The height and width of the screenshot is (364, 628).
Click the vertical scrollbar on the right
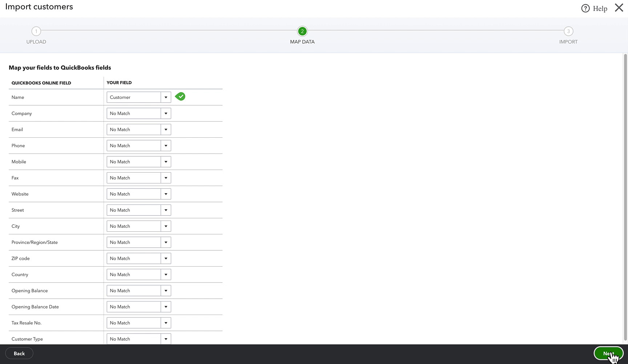[x=625, y=198]
